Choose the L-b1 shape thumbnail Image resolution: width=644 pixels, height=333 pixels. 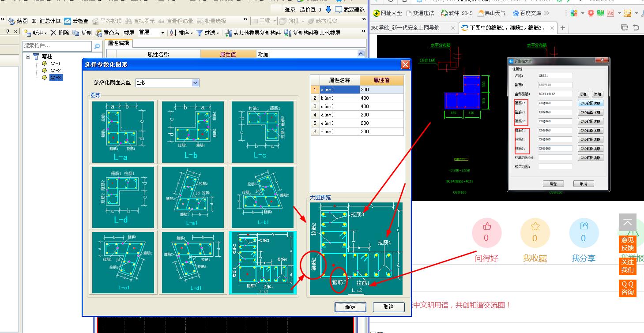point(263,197)
